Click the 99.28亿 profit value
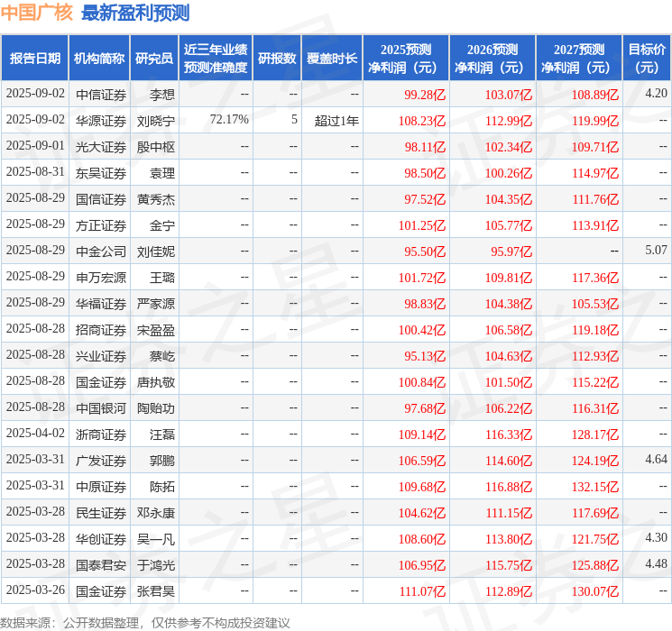Screen dimensions: 672x631 425,95
